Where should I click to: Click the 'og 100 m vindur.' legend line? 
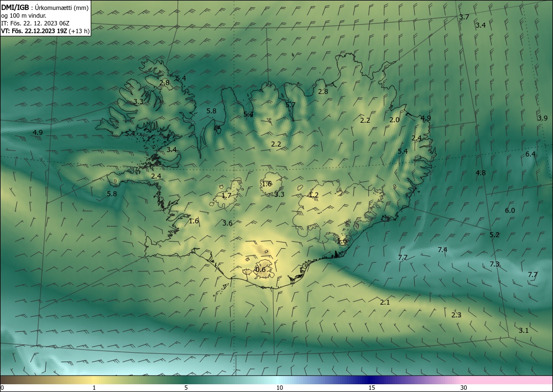pyautogui.click(x=24, y=15)
